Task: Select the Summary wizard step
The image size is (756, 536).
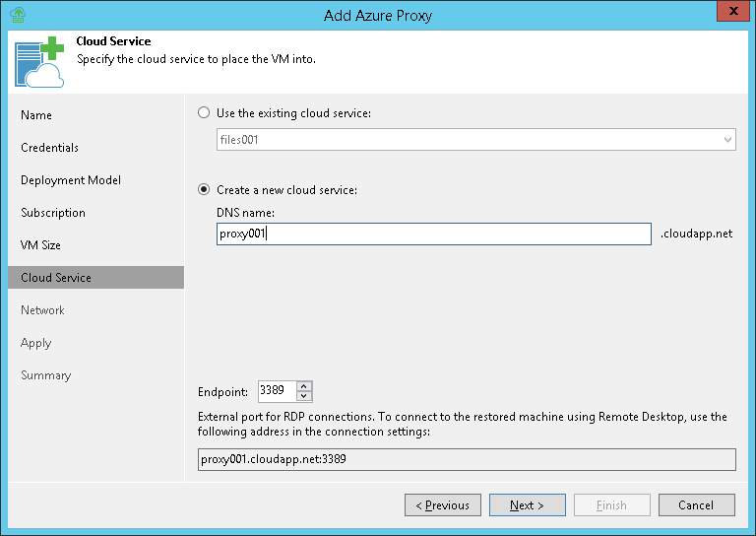Action: coord(46,375)
